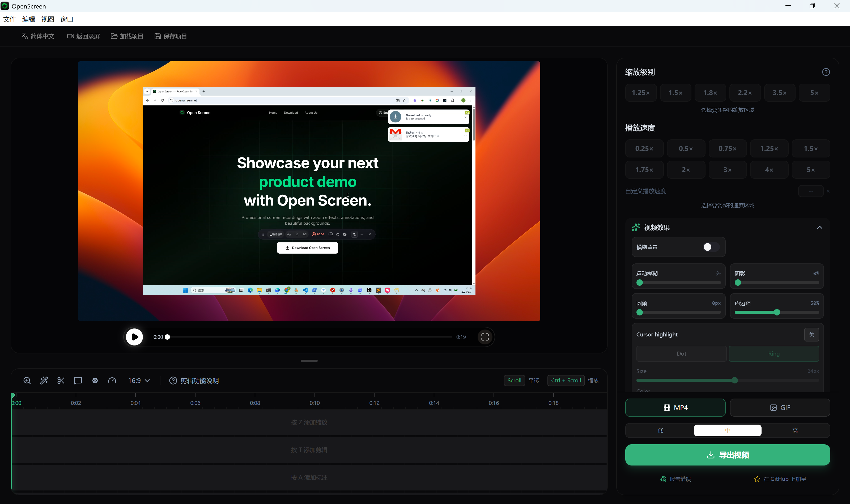Select GIF export format
The width and height of the screenshot is (850, 504).
(780, 408)
